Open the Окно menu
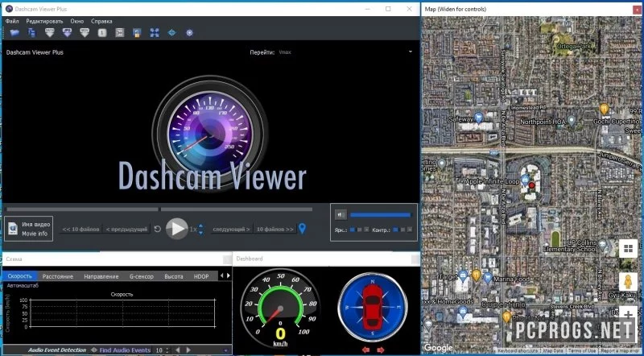This screenshot has width=644, height=356. (x=76, y=21)
